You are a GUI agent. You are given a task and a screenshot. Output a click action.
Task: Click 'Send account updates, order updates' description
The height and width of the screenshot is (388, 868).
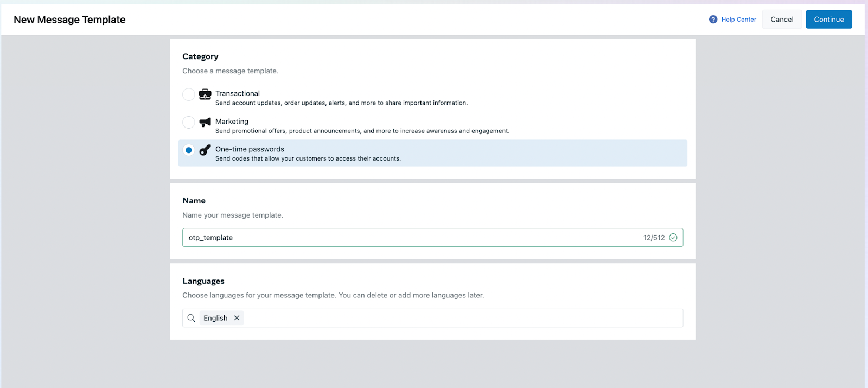point(341,103)
